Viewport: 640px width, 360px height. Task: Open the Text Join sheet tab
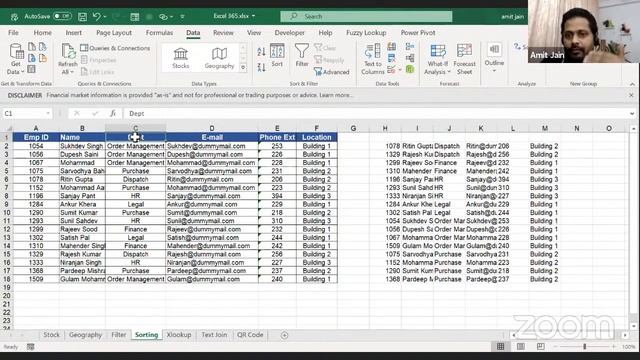coord(214,335)
